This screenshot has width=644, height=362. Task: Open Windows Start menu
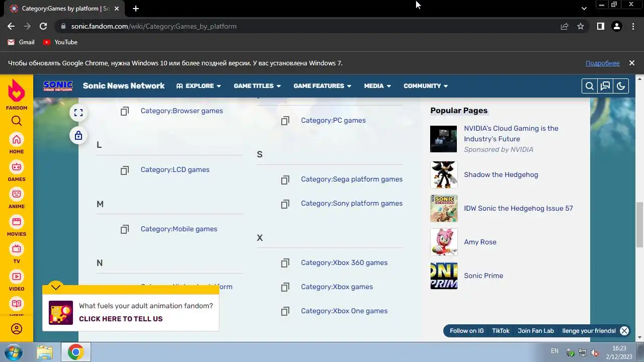click(15, 352)
